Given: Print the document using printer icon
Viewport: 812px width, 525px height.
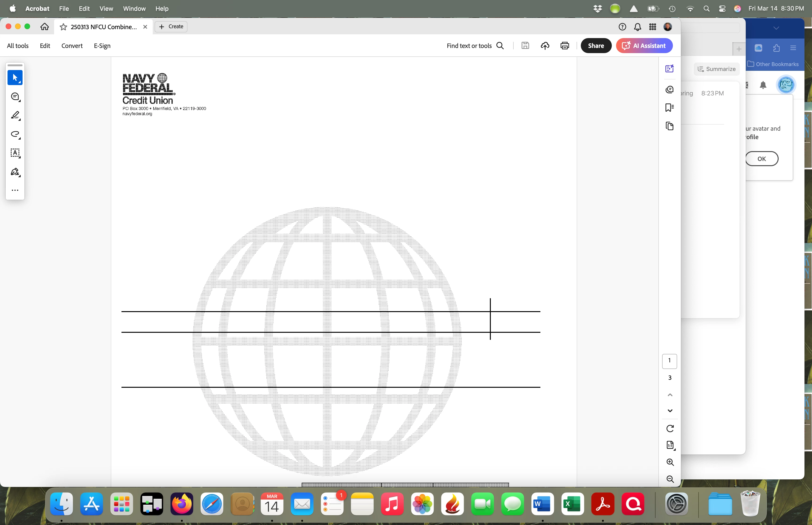Looking at the screenshot, I should point(565,46).
